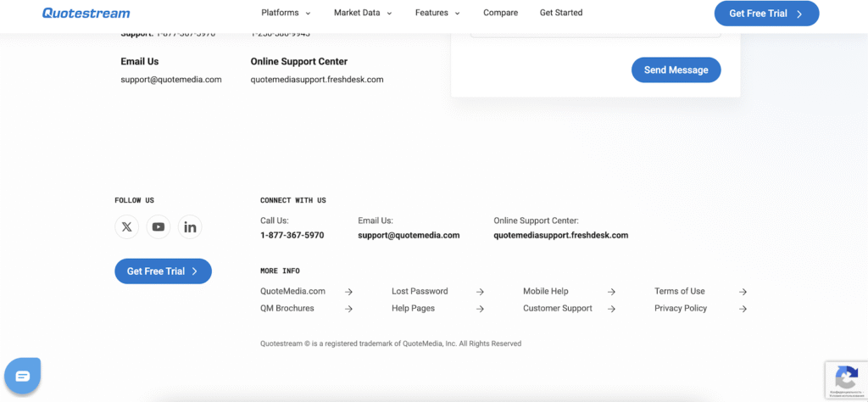Click the copyright trademark notice text
Viewport: 868px width, 402px height.
pyautogui.click(x=390, y=343)
